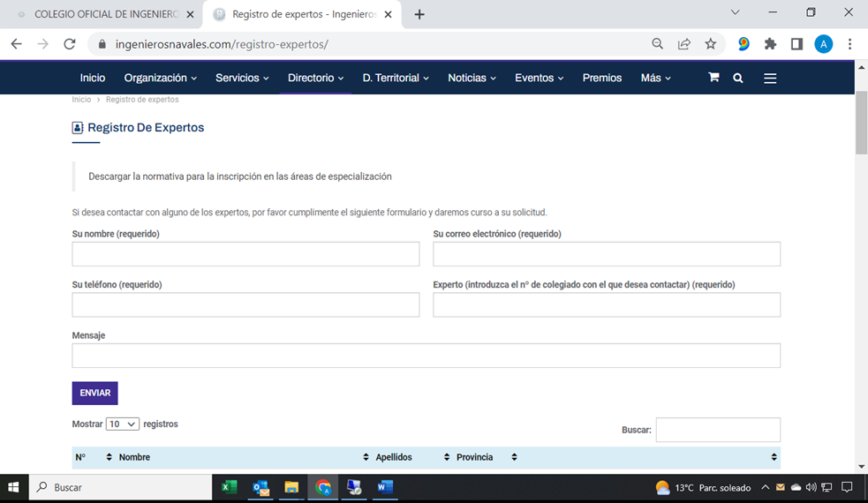Screen dimensions: 868x503
Task: Show hidden system tray icons
Action: (x=765, y=487)
